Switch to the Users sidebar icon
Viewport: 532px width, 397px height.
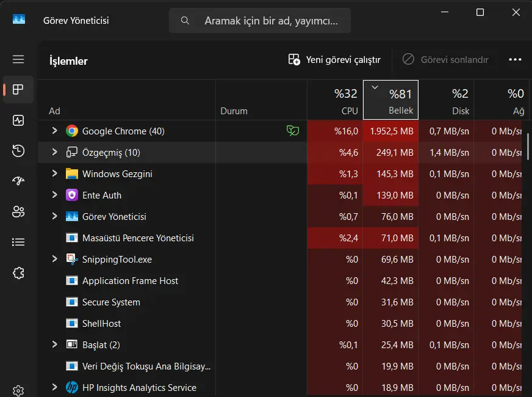(18, 211)
